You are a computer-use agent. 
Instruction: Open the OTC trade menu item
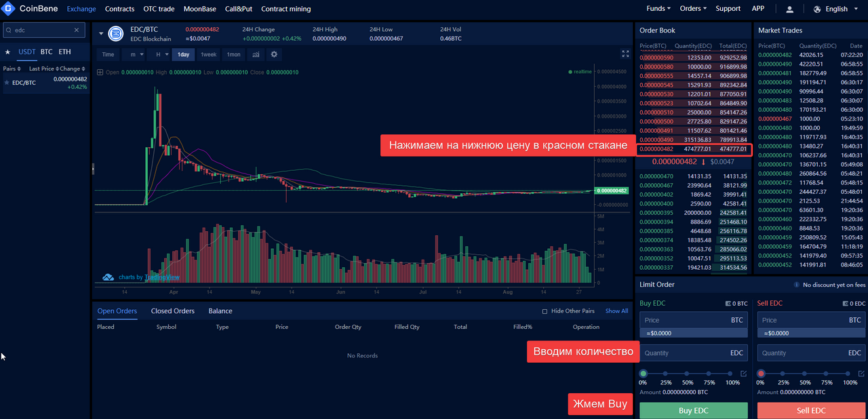159,9
